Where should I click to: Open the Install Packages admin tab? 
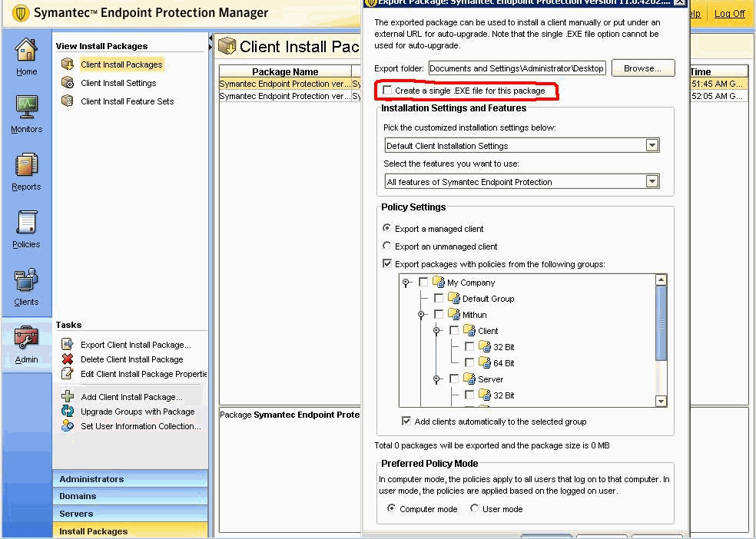click(130, 531)
